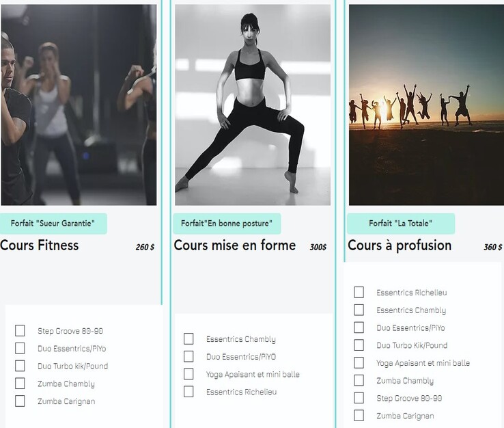Click the Forfait "En bonne posture" badge
Screen dimensions: 504x428
(227, 224)
